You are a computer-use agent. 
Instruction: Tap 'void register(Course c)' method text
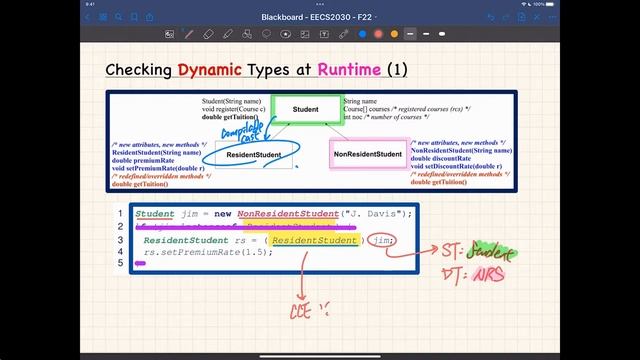point(233,109)
